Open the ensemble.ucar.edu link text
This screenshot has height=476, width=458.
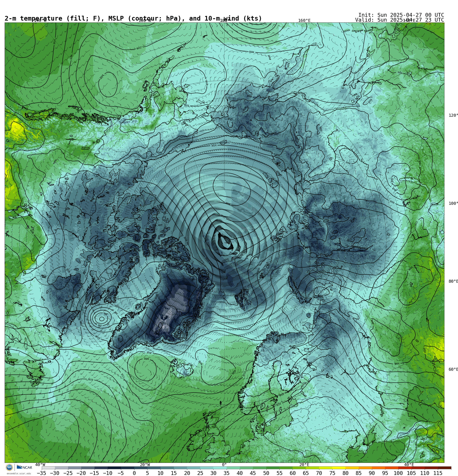19,474
